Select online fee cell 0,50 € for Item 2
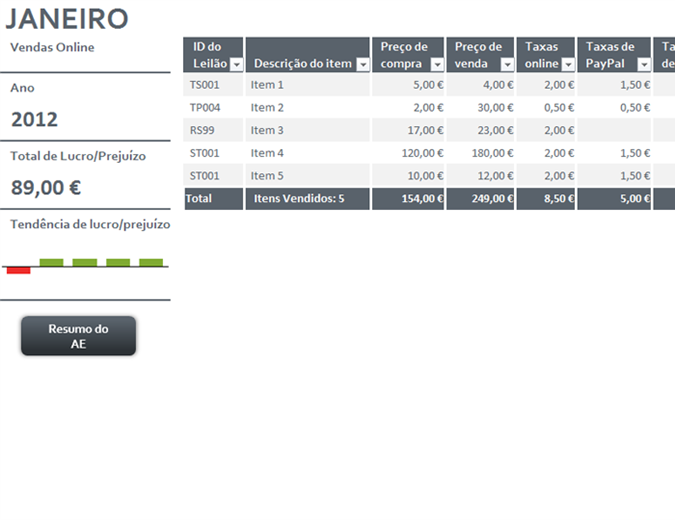Viewport: 675px width, 520px height. click(546, 108)
